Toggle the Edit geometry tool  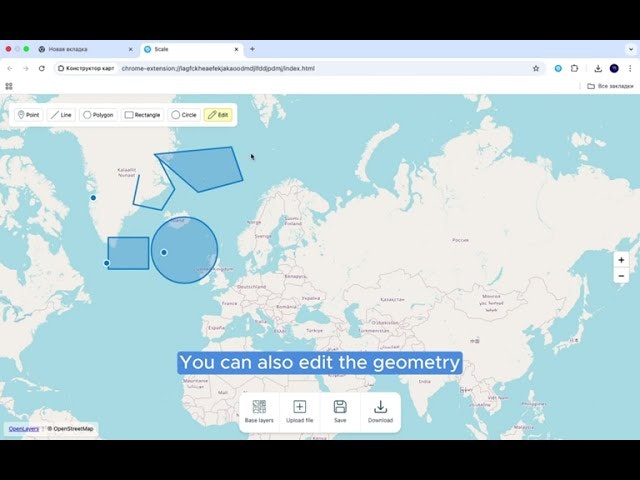click(x=218, y=115)
